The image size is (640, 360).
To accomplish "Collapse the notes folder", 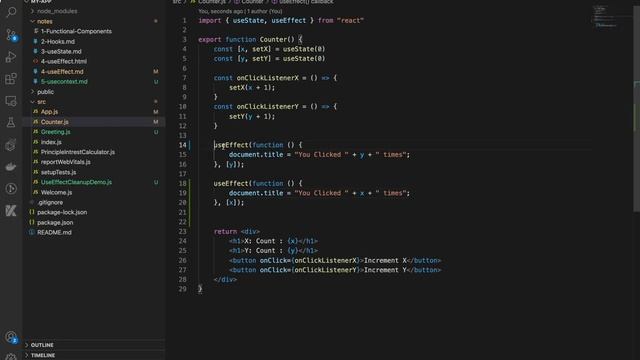I will click(32, 21).
